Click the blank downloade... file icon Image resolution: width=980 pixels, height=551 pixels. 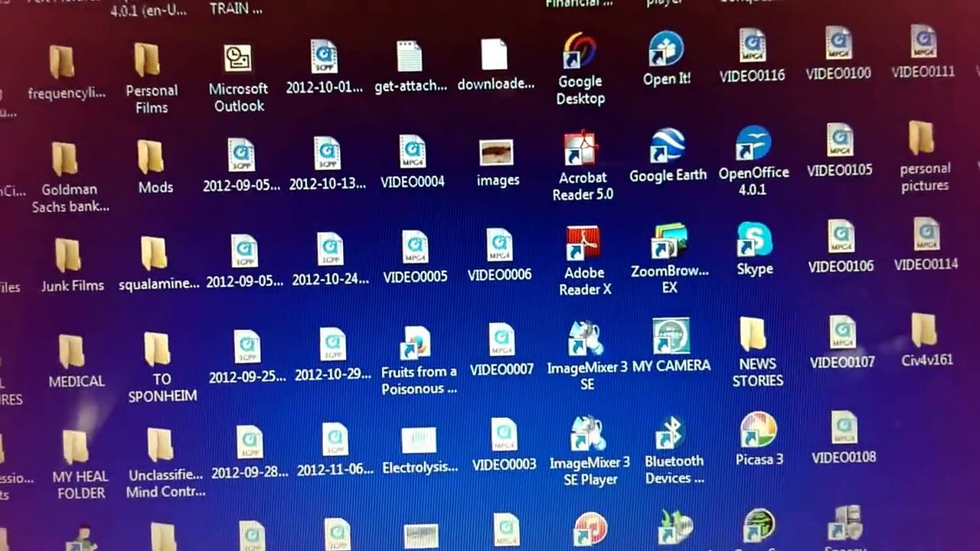tap(494, 54)
